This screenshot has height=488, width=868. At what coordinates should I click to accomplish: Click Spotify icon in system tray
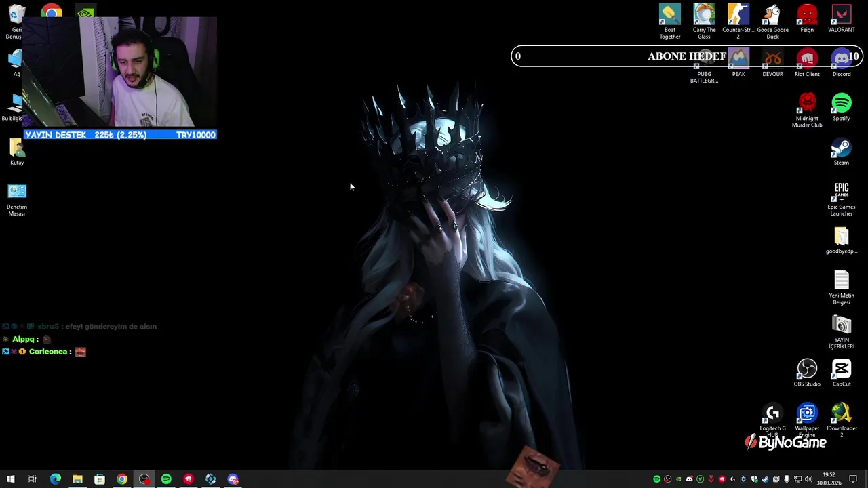[x=656, y=479]
